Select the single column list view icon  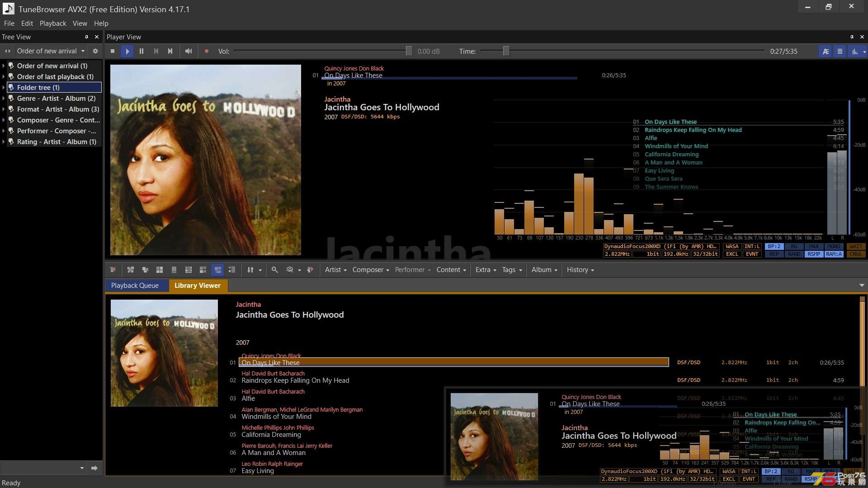click(x=174, y=270)
